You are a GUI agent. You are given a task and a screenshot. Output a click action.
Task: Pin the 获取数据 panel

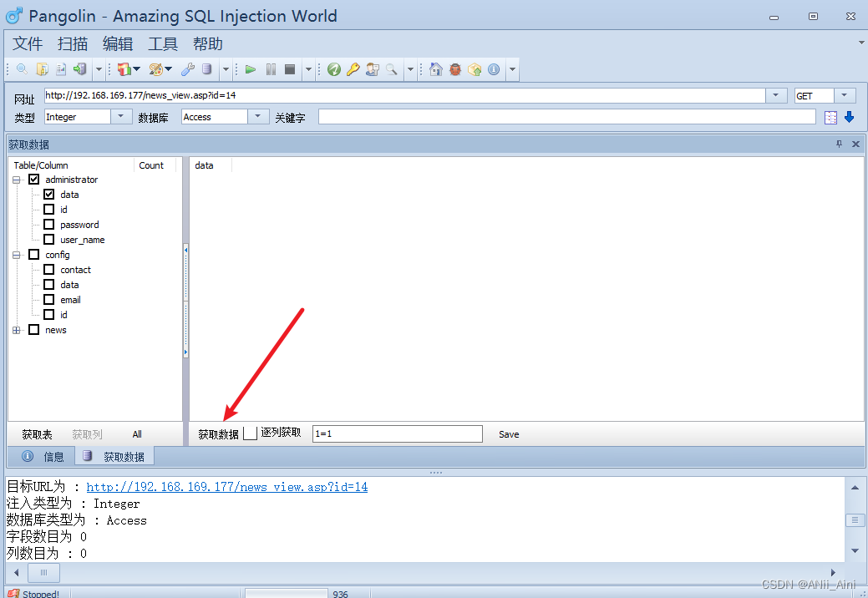click(x=840, y=144)
